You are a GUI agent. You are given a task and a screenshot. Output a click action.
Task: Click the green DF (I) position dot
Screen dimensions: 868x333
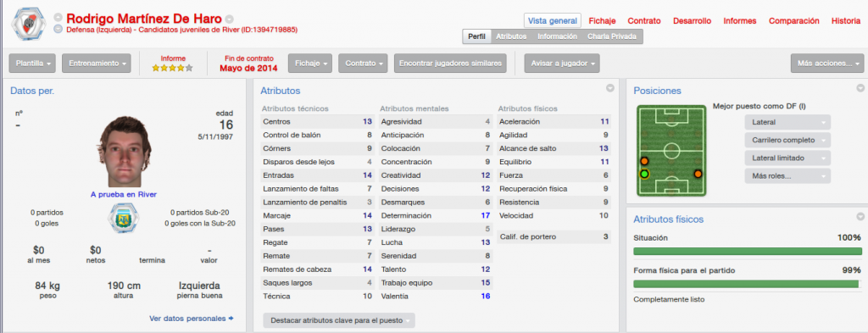tap(644, 175)
